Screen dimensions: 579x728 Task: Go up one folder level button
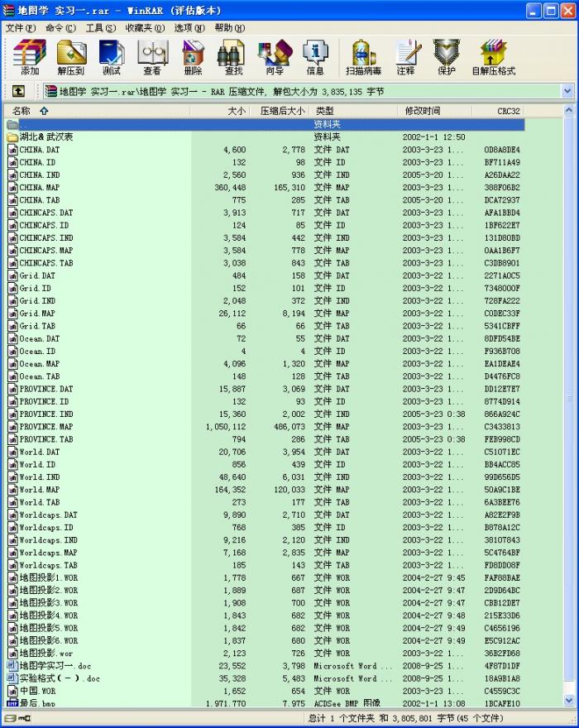tap(18, 91)
